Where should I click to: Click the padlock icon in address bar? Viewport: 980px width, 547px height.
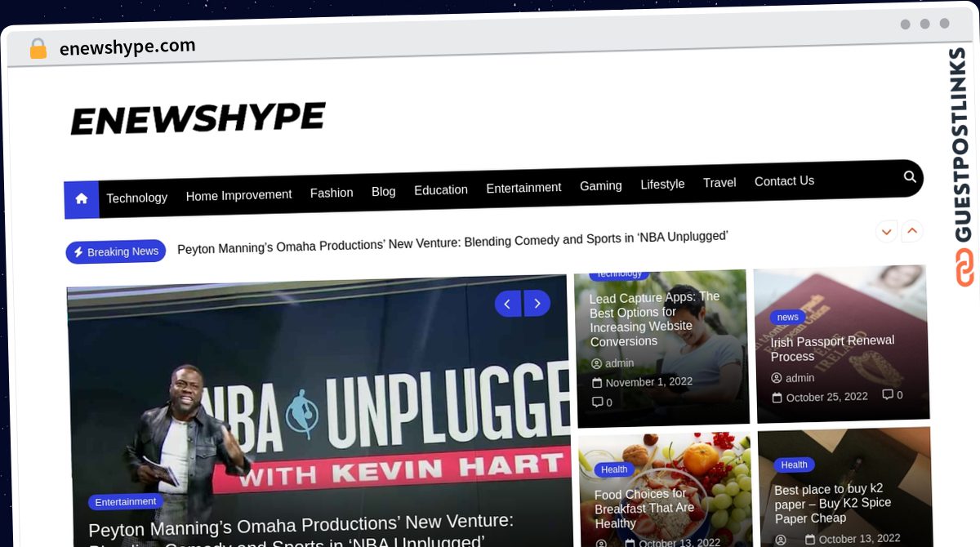[38, 49]
